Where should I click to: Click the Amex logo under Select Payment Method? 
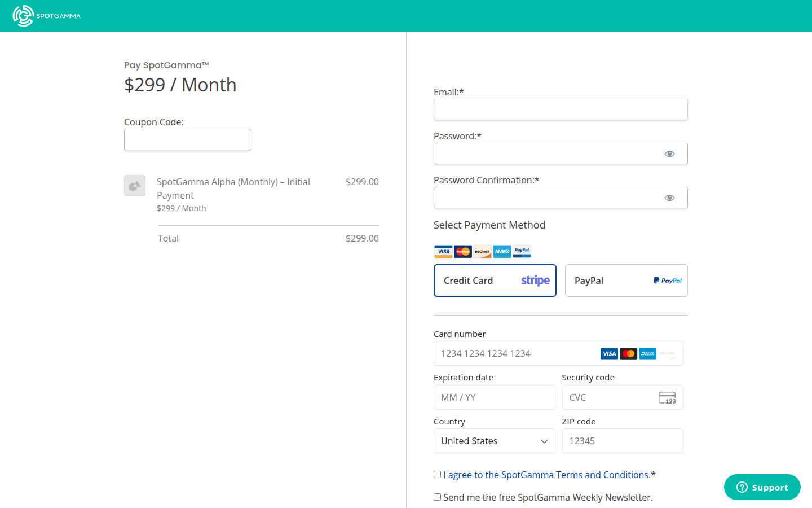tap(502, 252)
